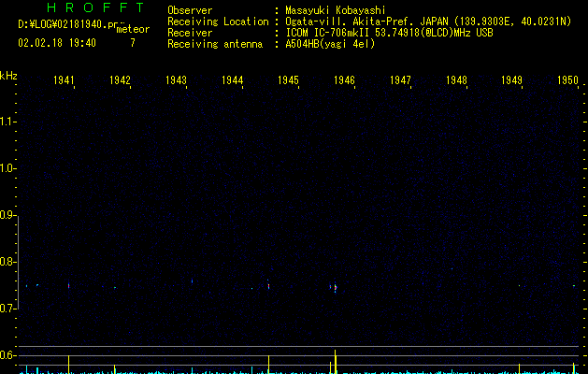
Task: Click time axis label 1941
Action: pos(64,80)
